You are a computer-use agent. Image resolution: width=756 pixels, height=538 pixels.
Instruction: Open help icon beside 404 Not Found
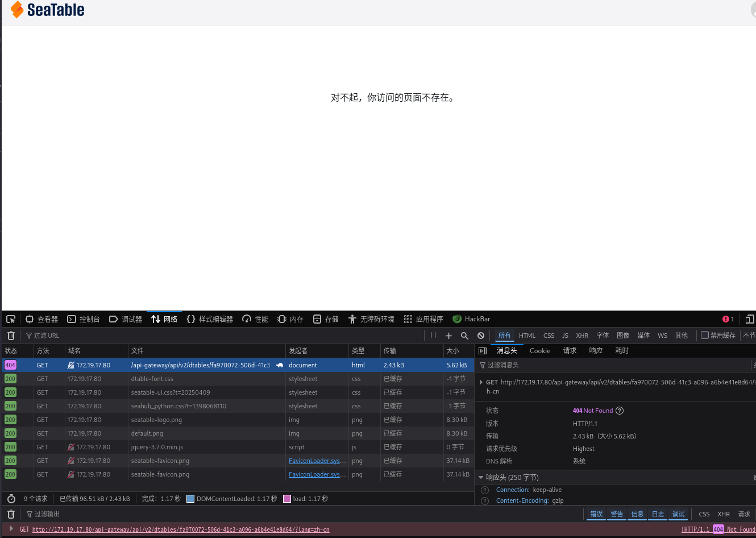coord(620,411)
